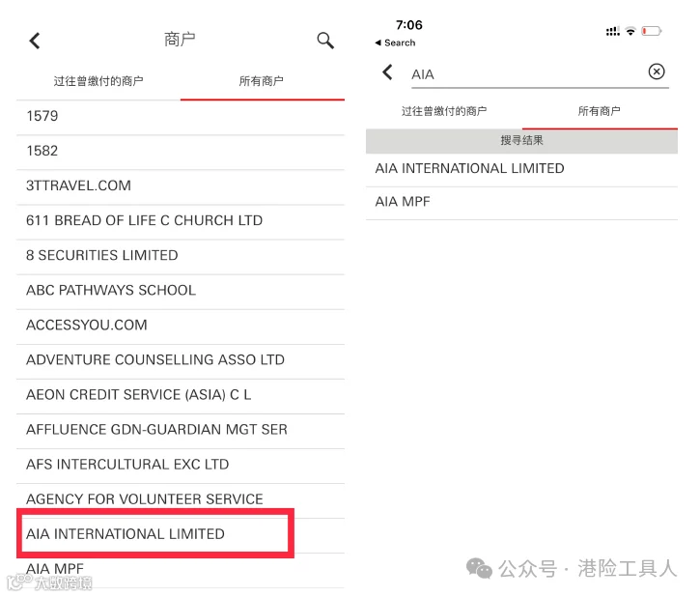The image size is (700, 597).
Task: Open search with the magnifier icon
Action: (x=325, y=41)
